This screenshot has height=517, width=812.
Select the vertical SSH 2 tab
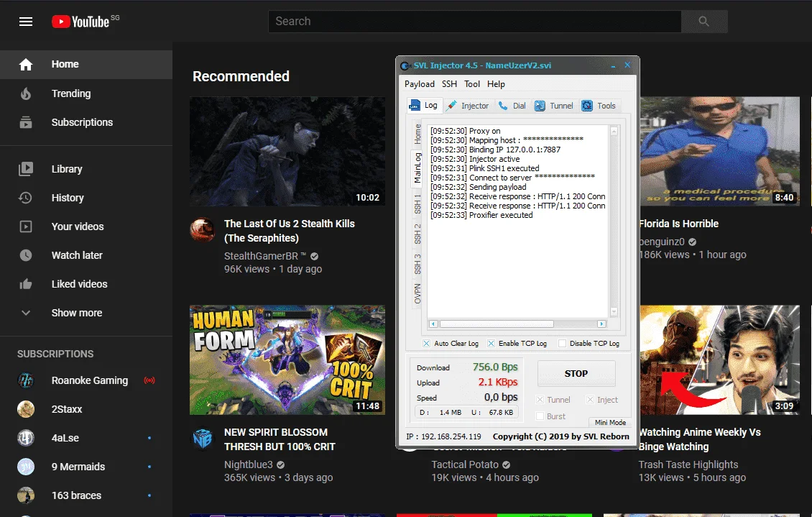point(417,234)
